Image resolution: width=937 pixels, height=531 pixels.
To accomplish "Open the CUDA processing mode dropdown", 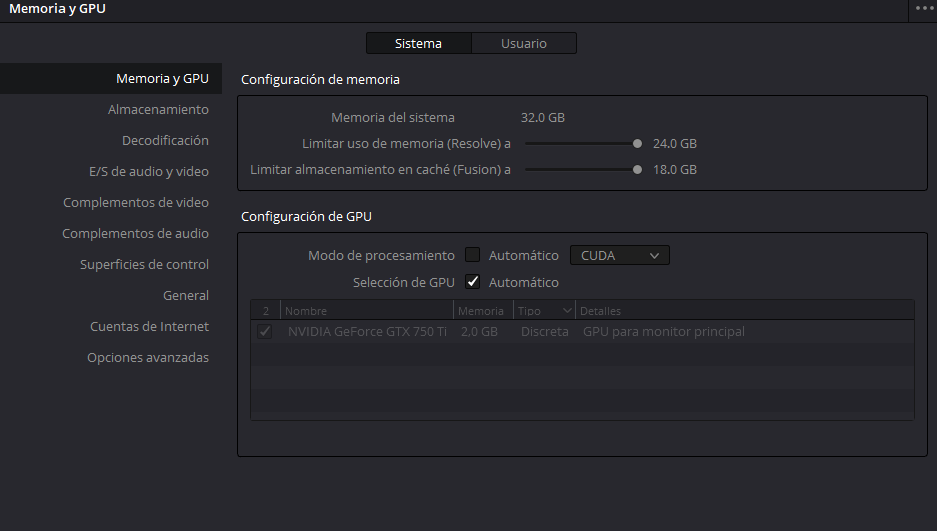I will (619, 255).
